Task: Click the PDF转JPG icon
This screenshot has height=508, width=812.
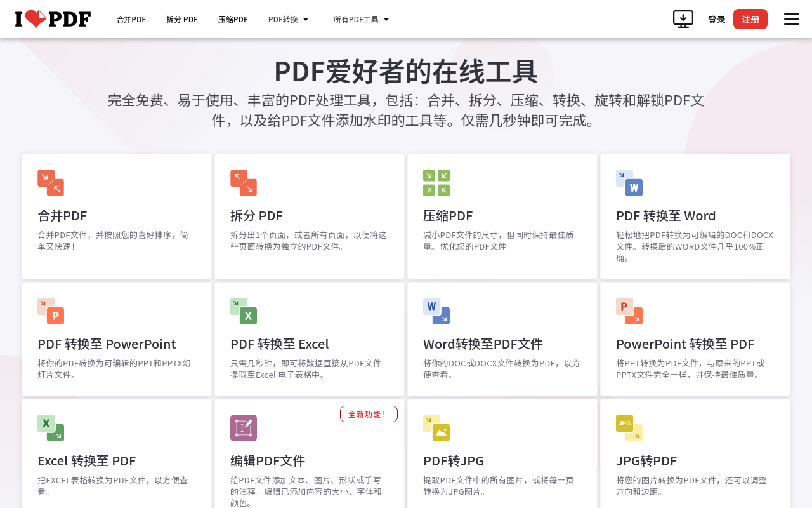Action: (x=436, y=428)
